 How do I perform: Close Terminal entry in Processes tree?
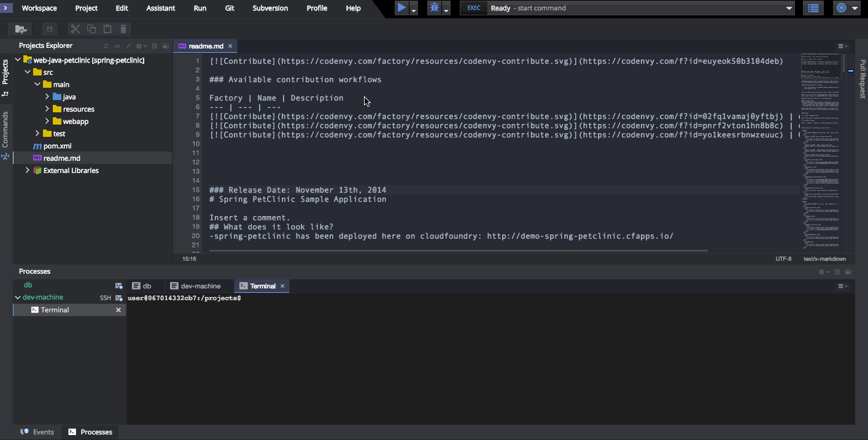point(118,310)
